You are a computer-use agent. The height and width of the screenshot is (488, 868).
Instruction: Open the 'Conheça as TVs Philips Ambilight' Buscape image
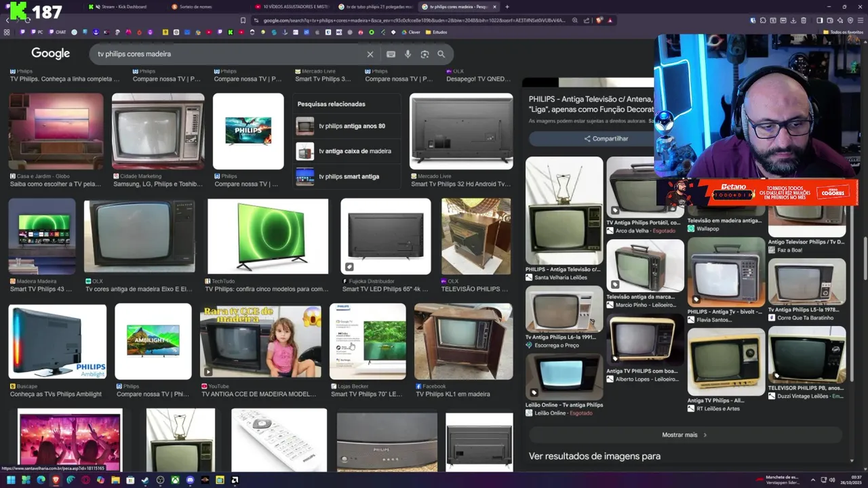click(x=57, y=342)
